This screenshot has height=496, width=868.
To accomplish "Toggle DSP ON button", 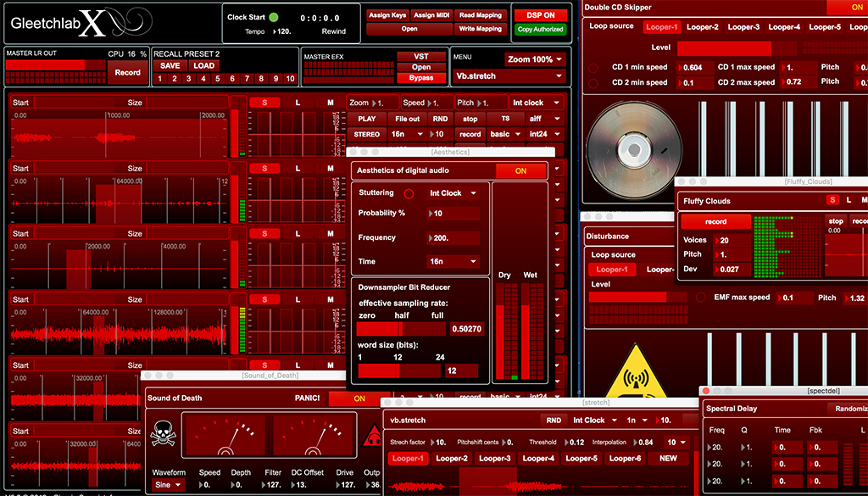I will tap(541, 15).
